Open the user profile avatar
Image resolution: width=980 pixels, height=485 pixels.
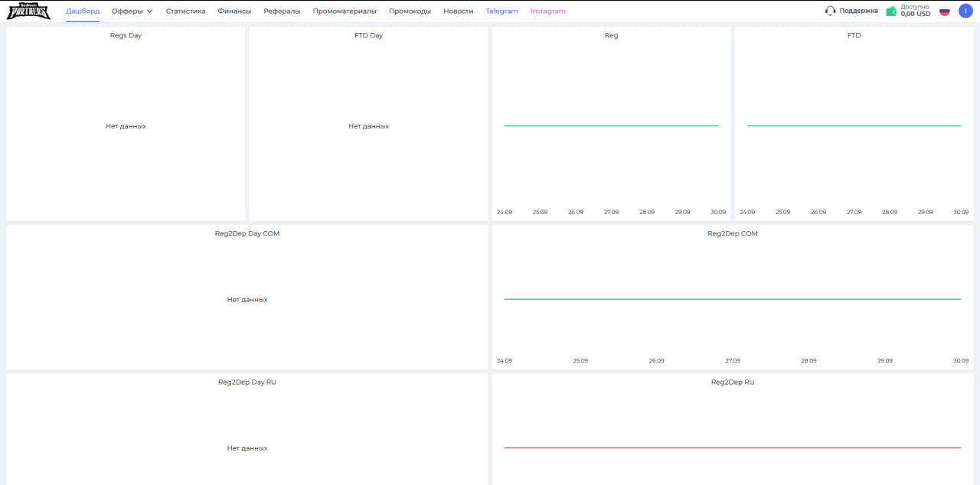coord(965,11)
